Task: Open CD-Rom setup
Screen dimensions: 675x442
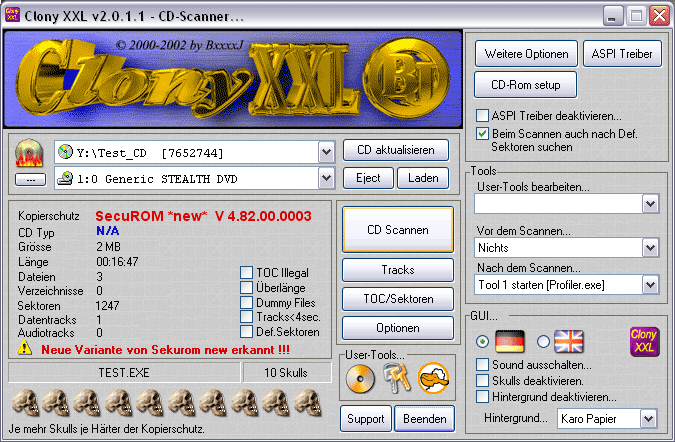Action: 525,85
